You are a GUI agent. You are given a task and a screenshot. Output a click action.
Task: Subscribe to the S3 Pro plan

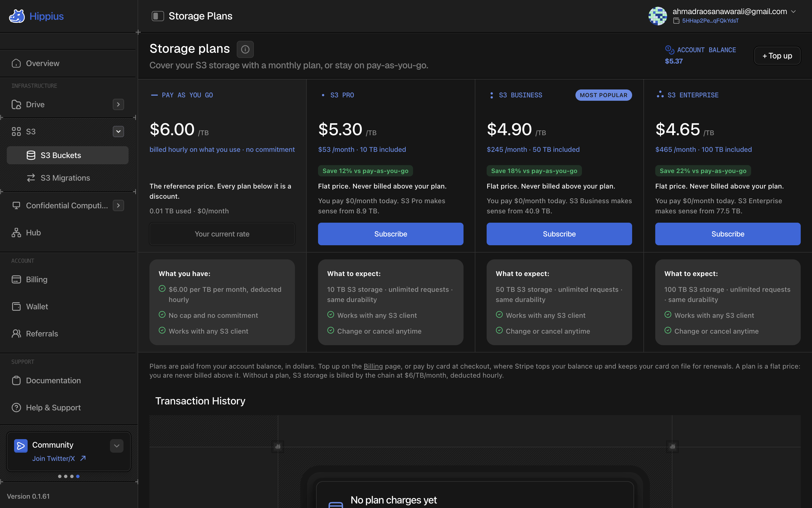click(x=390, y=234)
